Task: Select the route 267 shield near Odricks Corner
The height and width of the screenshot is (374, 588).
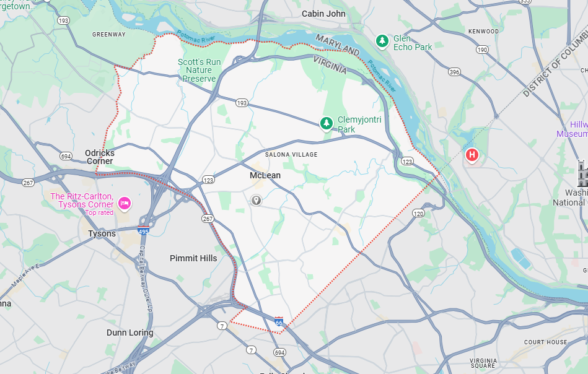Action: click(28, 183)
